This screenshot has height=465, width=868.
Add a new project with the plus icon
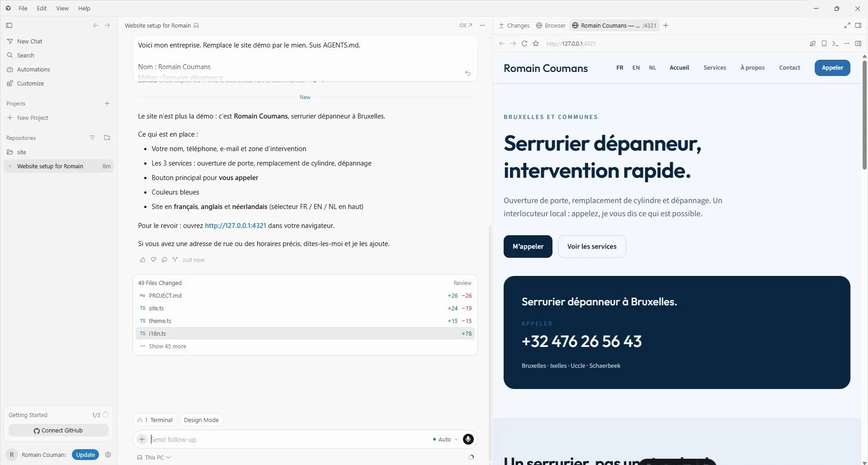[107, 104]
